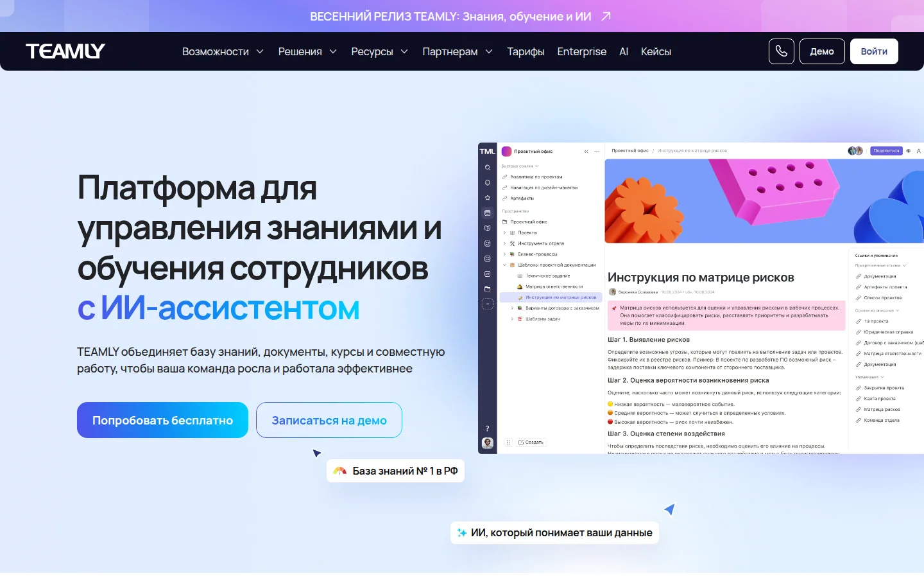Collapse the Быстрые ссылки section
The image size is (924, 578).
click(537, 166)
